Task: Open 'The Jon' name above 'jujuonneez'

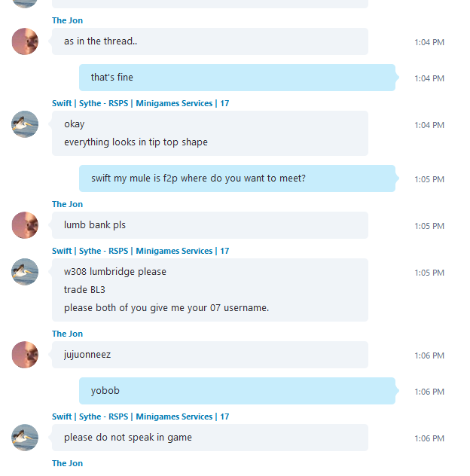Action: point(67,334)
